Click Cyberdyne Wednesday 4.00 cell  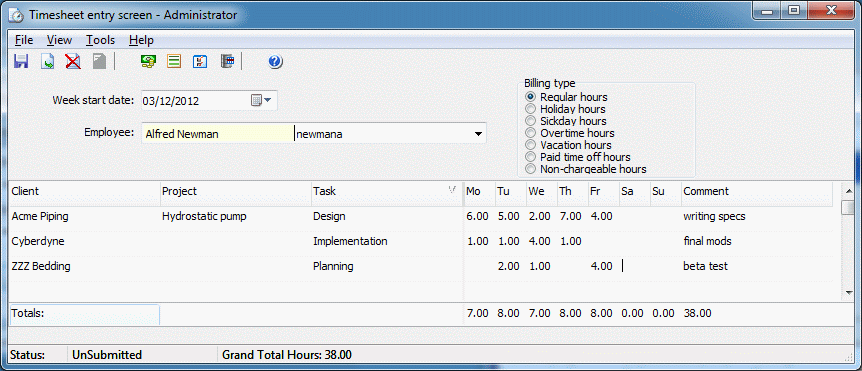pos(541,241)
